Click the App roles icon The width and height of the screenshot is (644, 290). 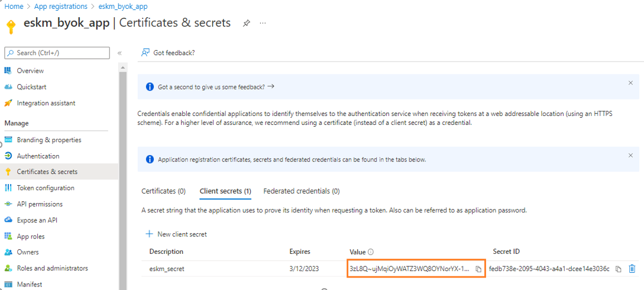[x=8, y=236]
